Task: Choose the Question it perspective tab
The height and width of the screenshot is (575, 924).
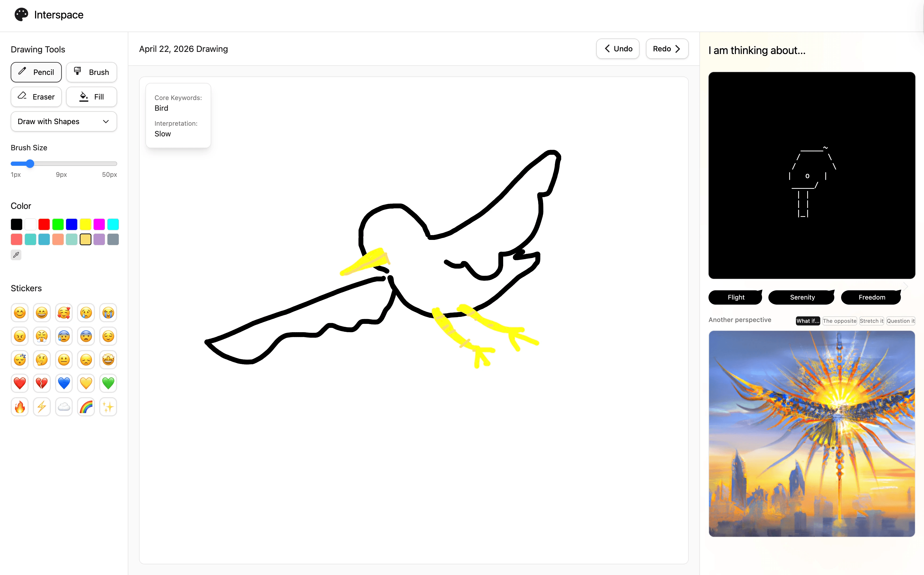Action: point(900,321)
